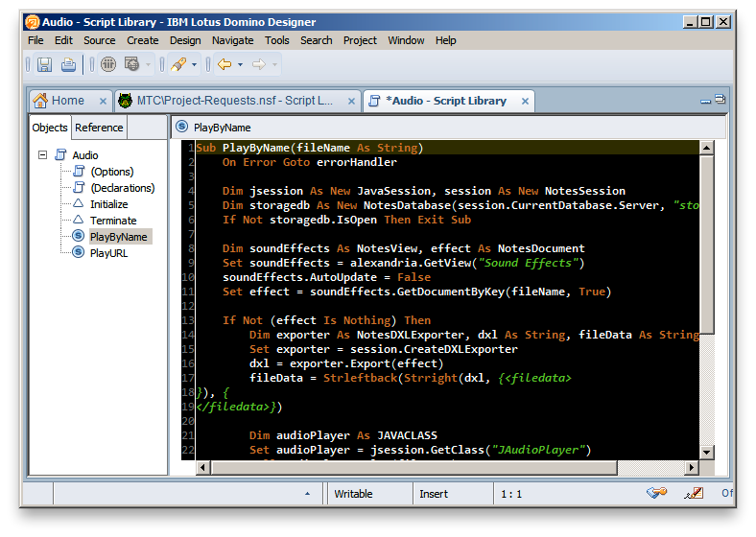Collapse the Audio tree node
The height and width of the screenshot is (537, 756).
pos(42,154)
